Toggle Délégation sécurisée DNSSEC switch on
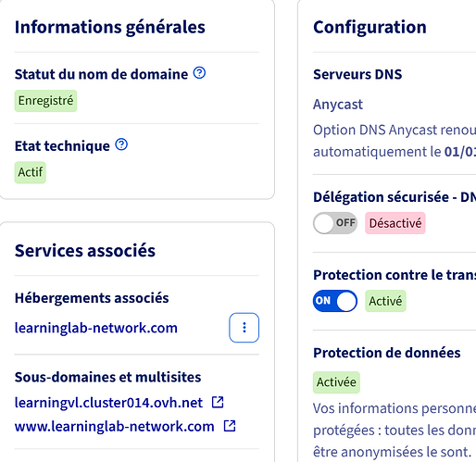 [x=335, y=223]
